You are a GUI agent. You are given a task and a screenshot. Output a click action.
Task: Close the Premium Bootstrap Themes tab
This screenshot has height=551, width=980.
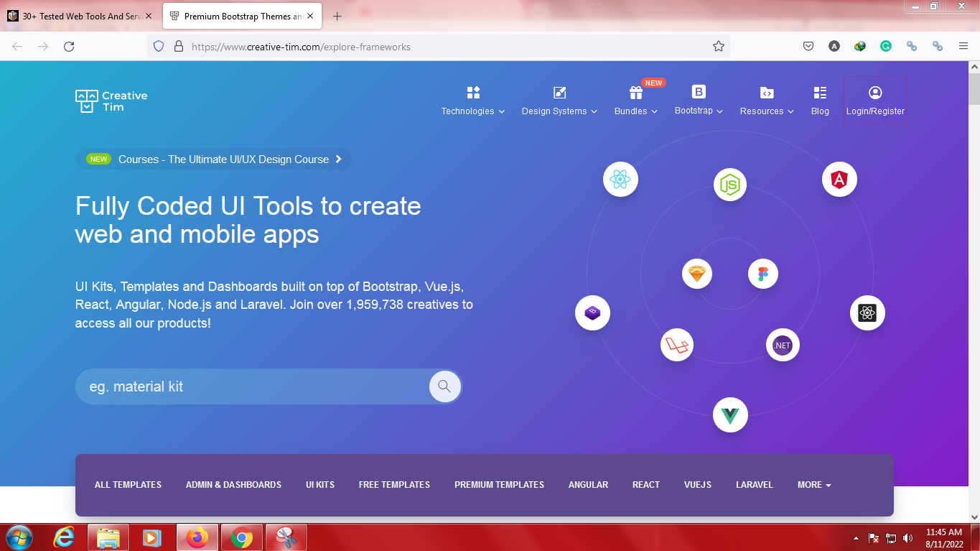coord(312,16)
